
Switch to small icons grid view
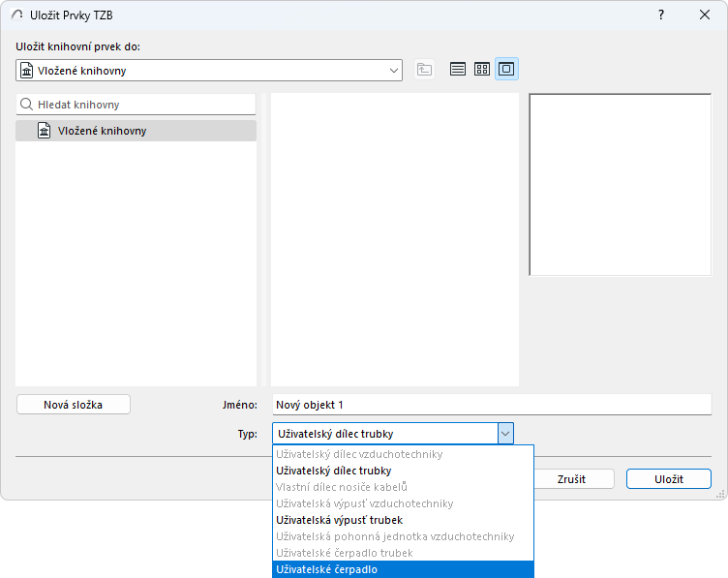tap(482, 69)
